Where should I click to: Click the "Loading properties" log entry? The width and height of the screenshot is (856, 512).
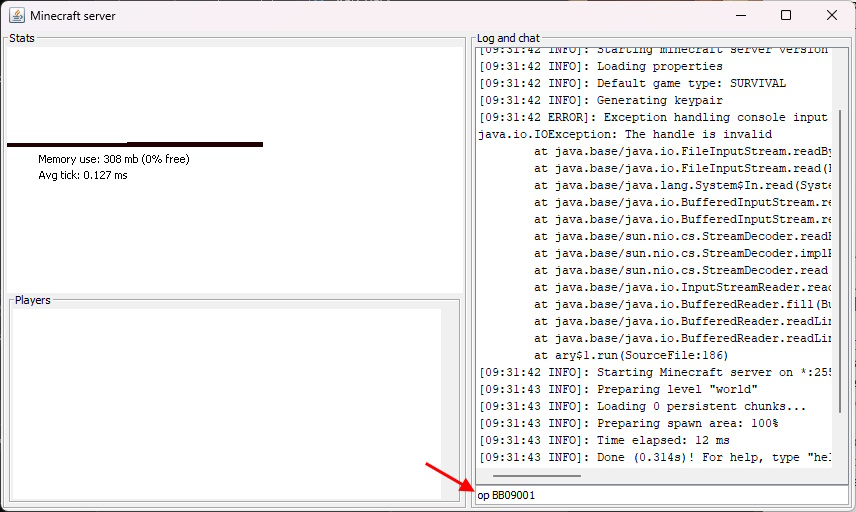click(604, 66)
